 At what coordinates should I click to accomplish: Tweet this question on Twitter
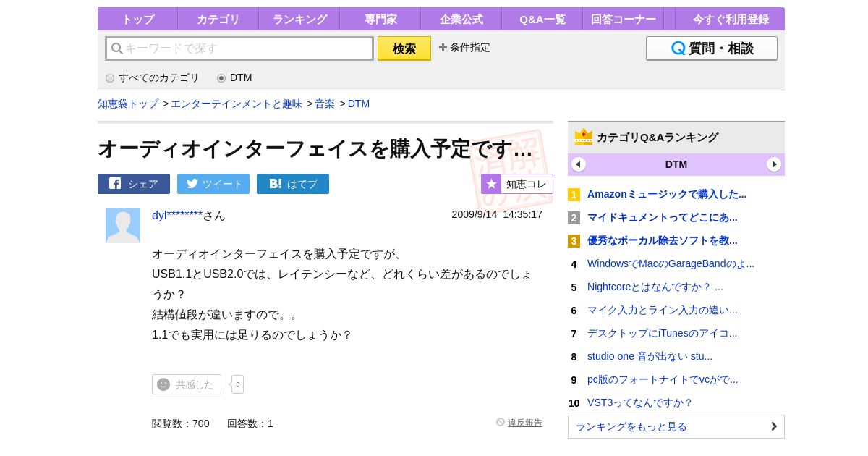tap(213, 184)
